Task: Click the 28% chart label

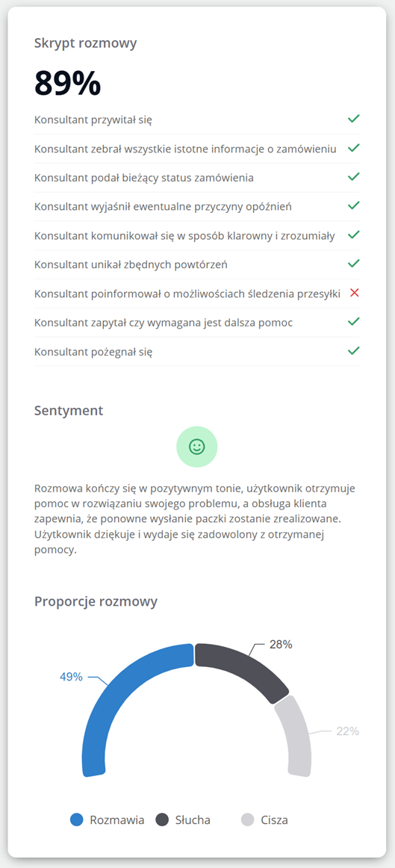Action: coord(281,645)
